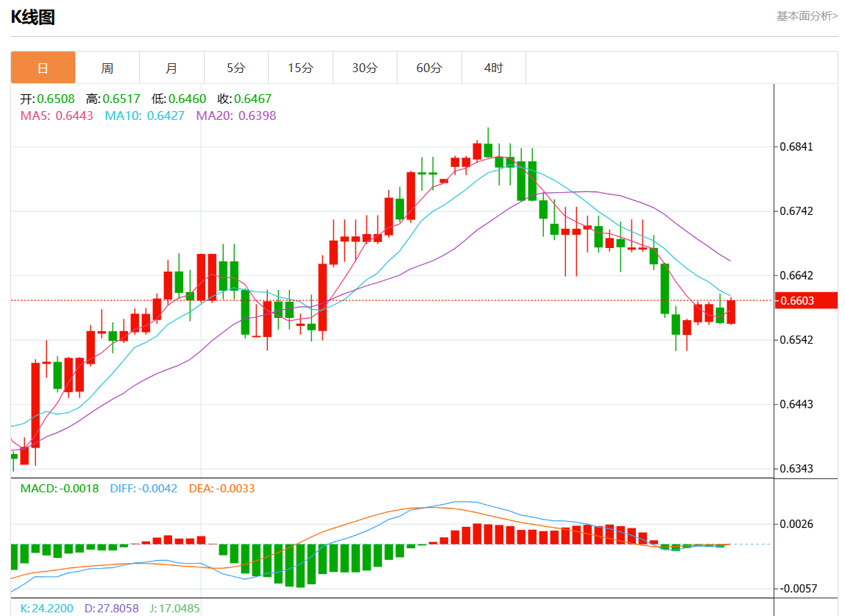
Task: Click the MACD -0.0018 value label
Action: click(59, 488)
